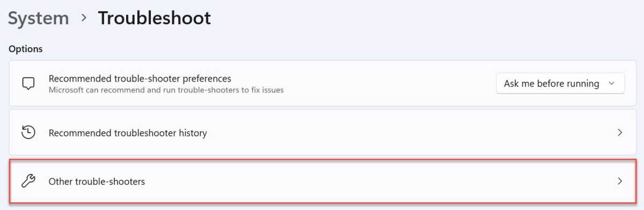The image size is (644, 210).
Task: Click the down arrow in preferences combo box
Action: point(611,84)
